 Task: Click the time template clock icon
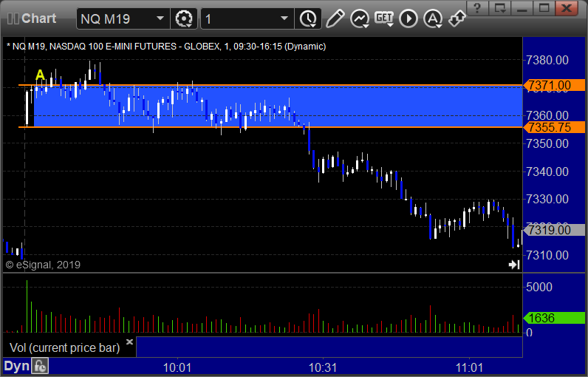(308, 18)
